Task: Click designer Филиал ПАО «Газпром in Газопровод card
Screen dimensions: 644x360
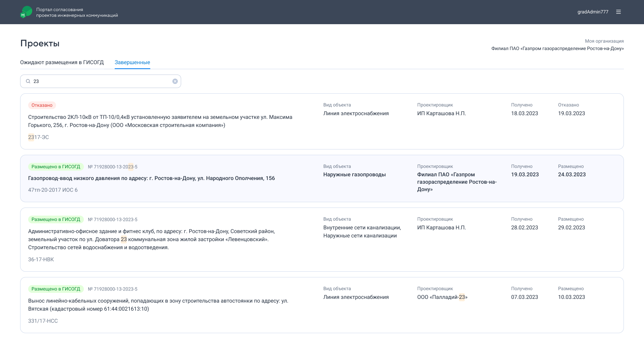Action: (x=457, y=182)
